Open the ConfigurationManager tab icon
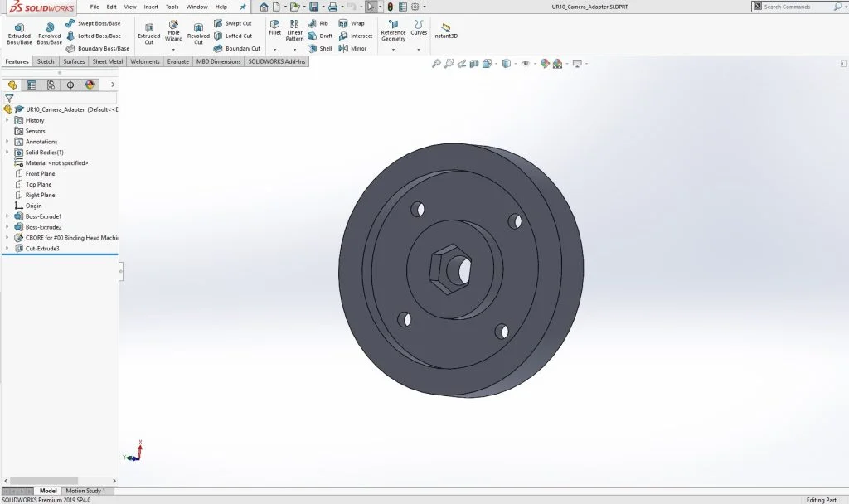The image size is (849, 504). (x=51, y=85)
